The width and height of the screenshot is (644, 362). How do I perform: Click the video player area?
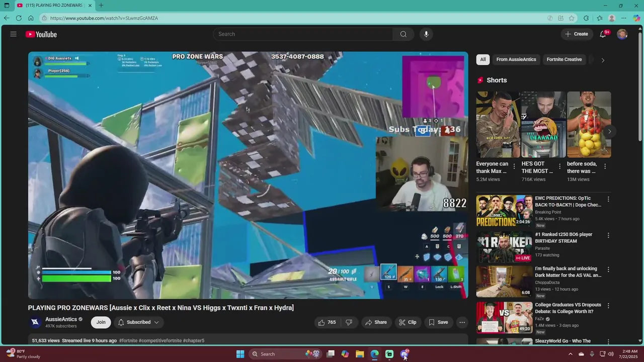click(x=248, y=175)
